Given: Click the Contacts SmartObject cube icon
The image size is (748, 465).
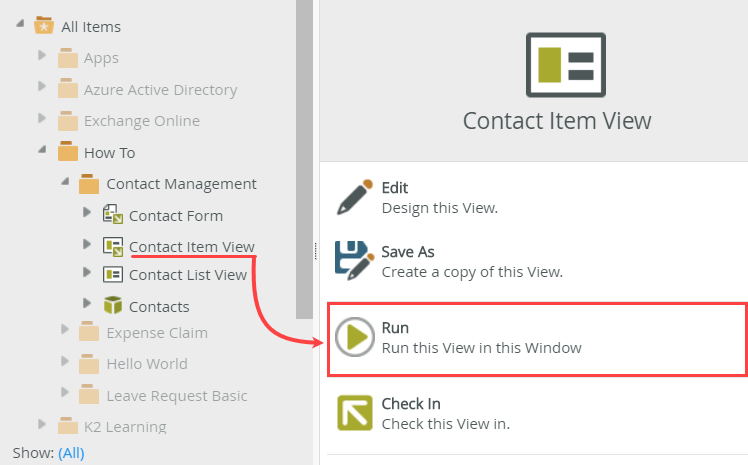Looking at the screenshot, I should [113, 306].
